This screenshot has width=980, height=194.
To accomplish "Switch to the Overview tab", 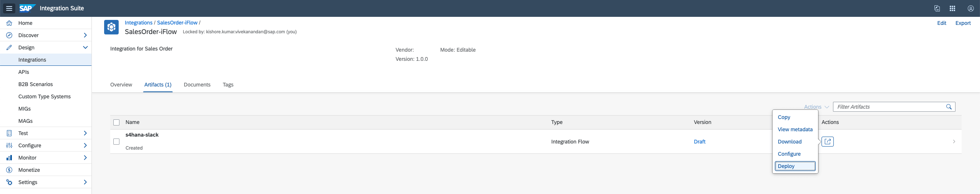I will (x=121, y=85).
